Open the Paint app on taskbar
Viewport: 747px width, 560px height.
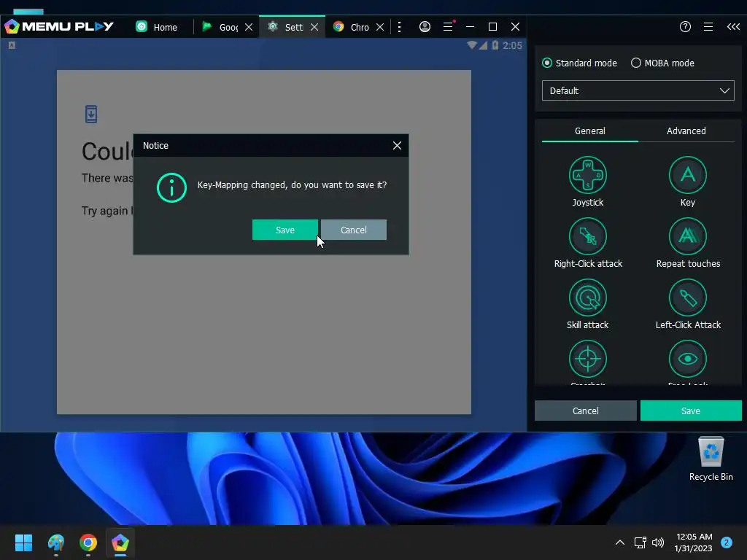tap(55, 542)
